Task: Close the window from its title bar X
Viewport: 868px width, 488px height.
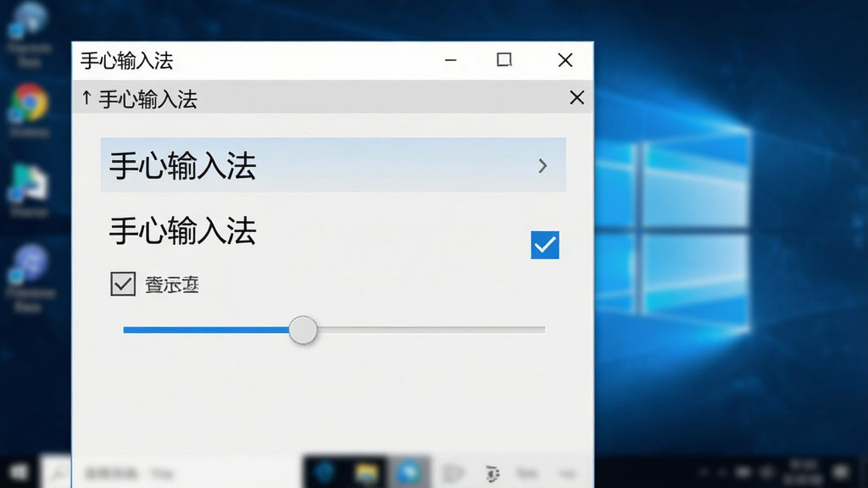Action: (x=565, y=60)
